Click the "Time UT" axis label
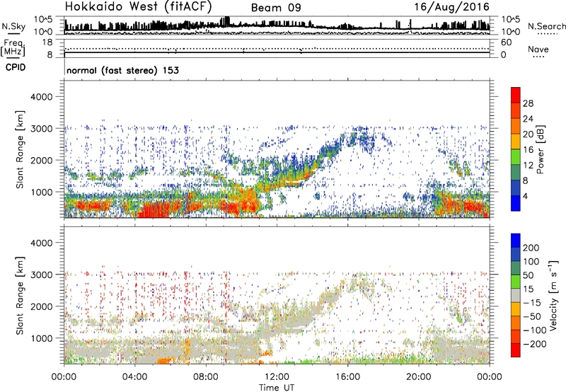This screenshot has height=392, width=566. (277, 388)
